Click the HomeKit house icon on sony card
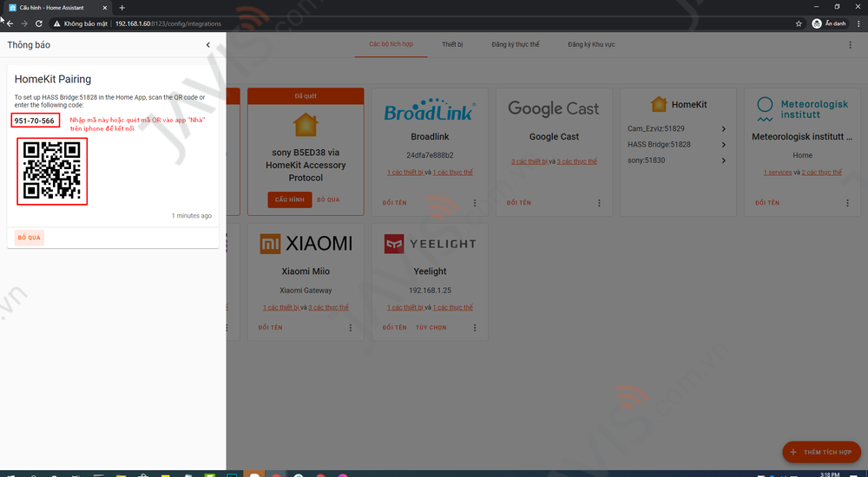 (x=306, y=125)
